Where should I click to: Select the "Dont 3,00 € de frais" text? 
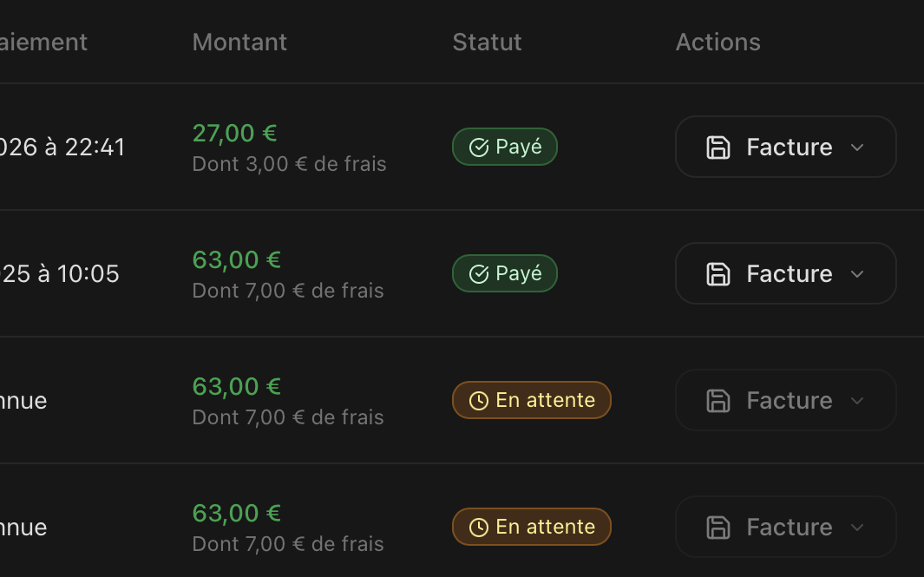click(x=289, y=164)
